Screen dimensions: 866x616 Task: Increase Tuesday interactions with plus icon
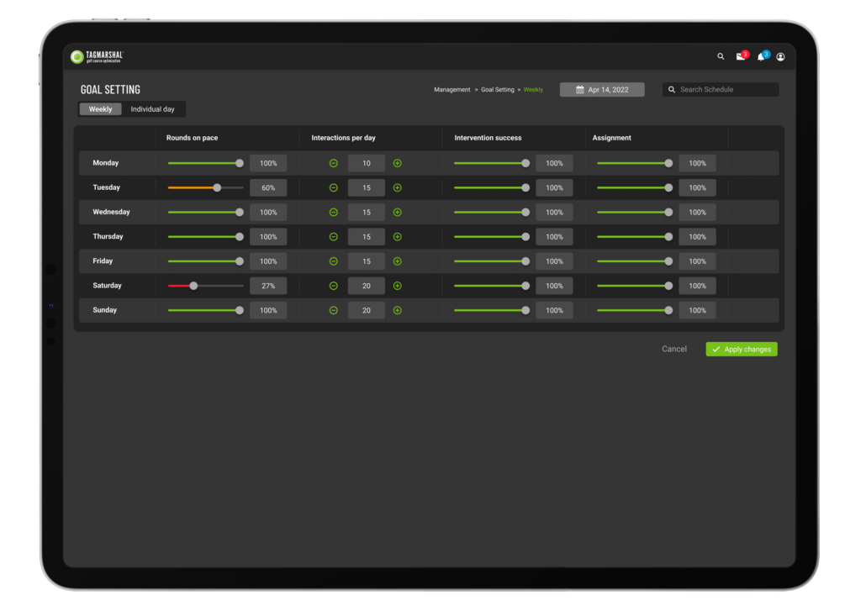[x=397, y=187]
